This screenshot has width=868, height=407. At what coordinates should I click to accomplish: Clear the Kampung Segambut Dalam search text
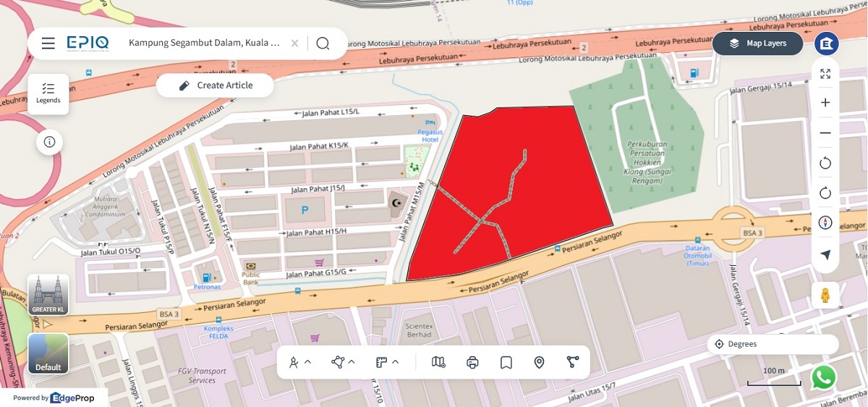[x=294, y=43]
